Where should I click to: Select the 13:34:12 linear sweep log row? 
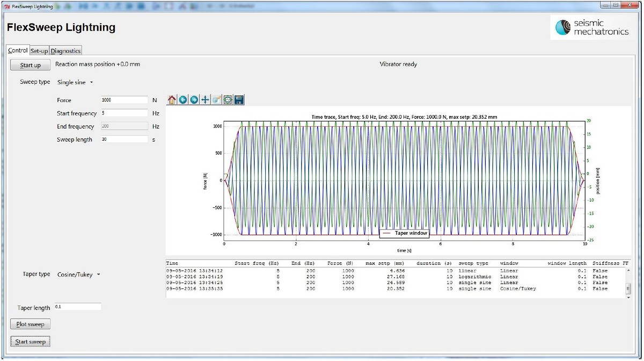pos(396,271)
